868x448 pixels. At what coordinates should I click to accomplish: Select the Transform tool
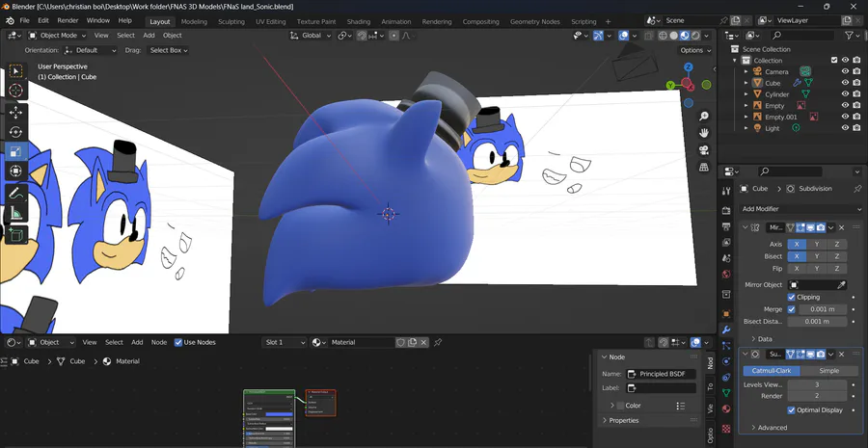[x=15, y=171]
